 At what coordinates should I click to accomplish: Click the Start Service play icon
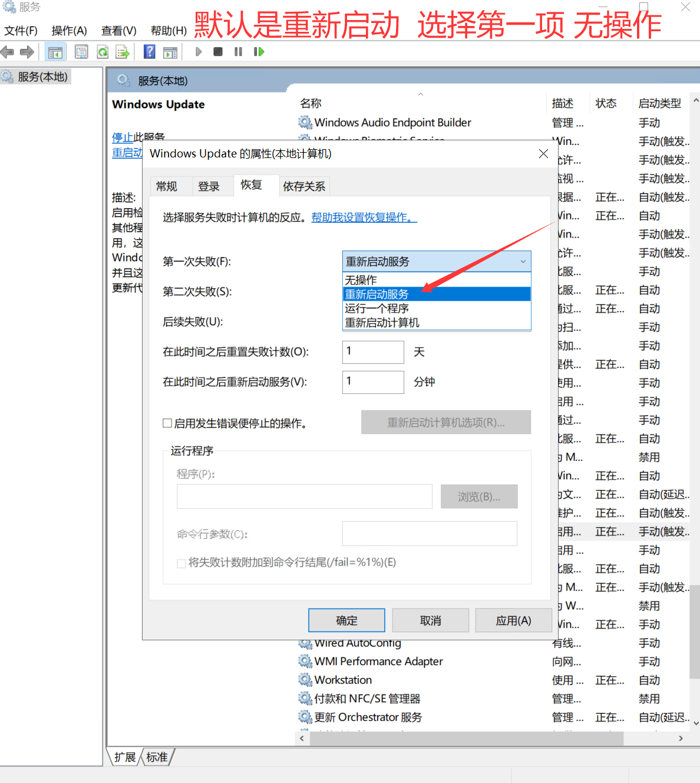pyautogui.click(x=199, y=52)
